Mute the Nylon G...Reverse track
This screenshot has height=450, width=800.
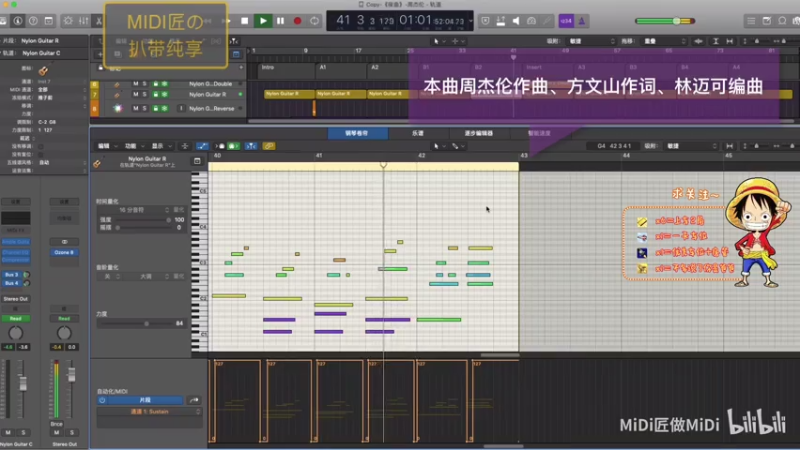136,108
